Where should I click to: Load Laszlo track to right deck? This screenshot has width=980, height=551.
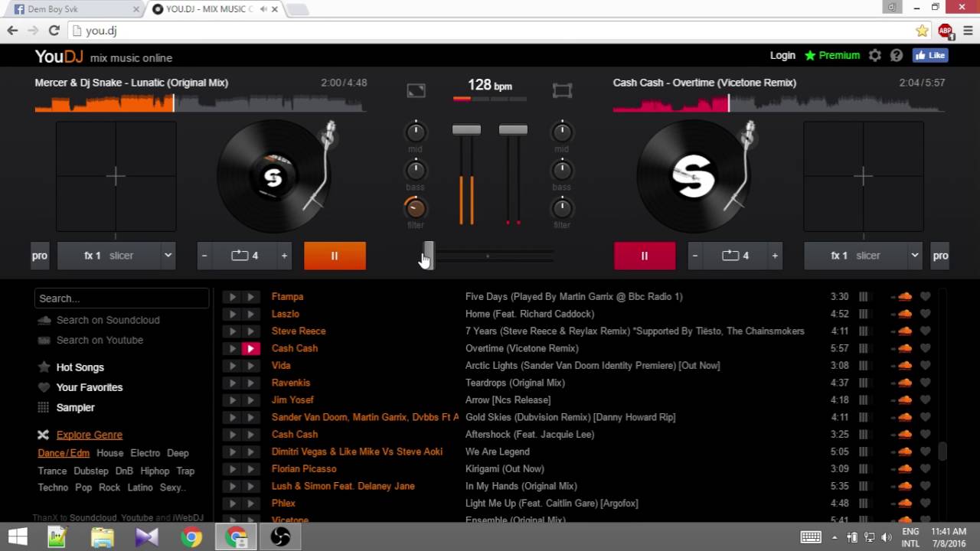(250, 314)
